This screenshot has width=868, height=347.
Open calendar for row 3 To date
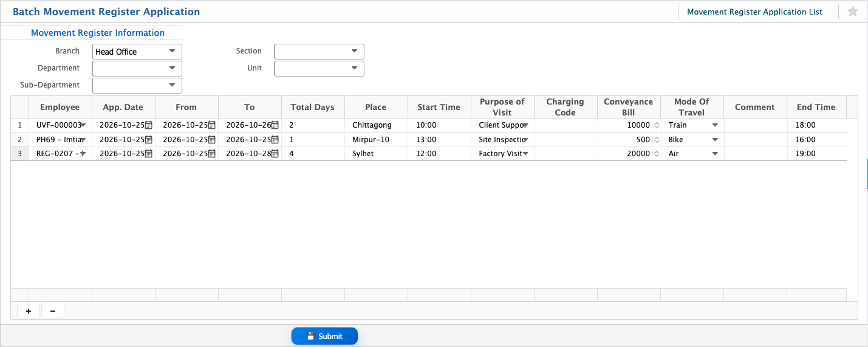[275, 154]
